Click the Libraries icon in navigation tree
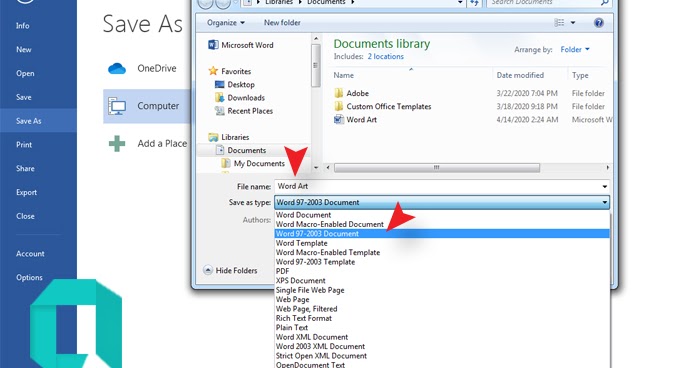700x368 pixels. (x=213, y=137)
